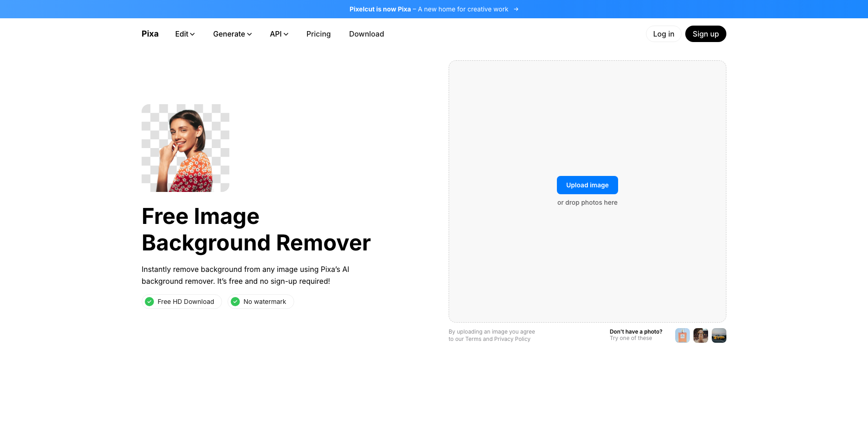Expand the API dropdown menu
The image size is (868, 425).
pos(279,34)
